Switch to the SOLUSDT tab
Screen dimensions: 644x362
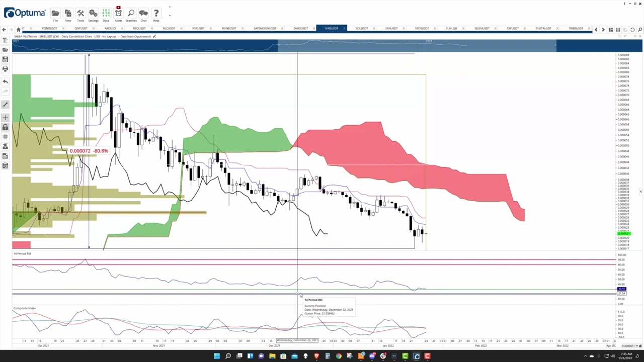pos(361,29)
